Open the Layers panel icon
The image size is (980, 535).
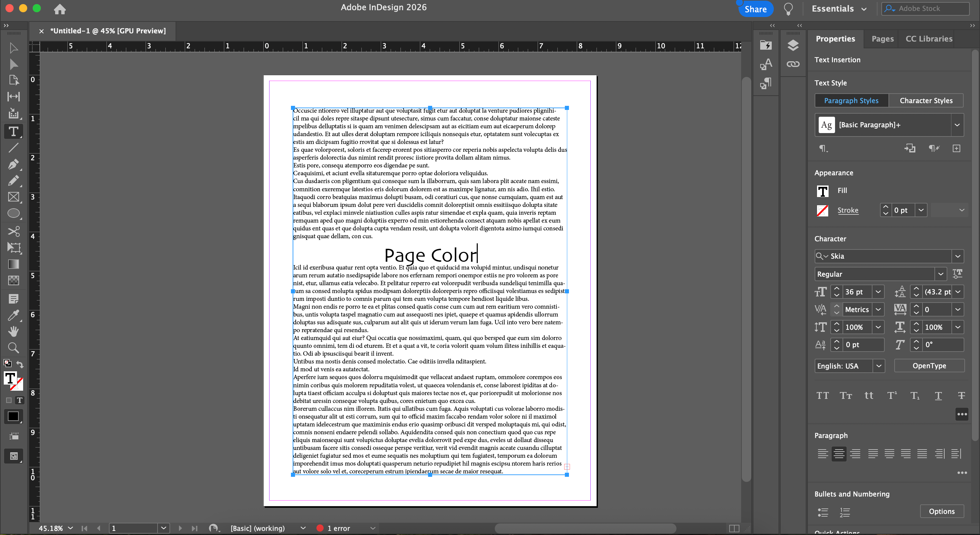pos(793,46)
